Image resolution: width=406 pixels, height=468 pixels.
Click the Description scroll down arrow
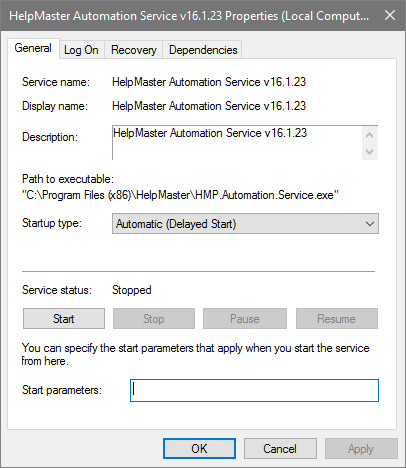coord(369,152)
